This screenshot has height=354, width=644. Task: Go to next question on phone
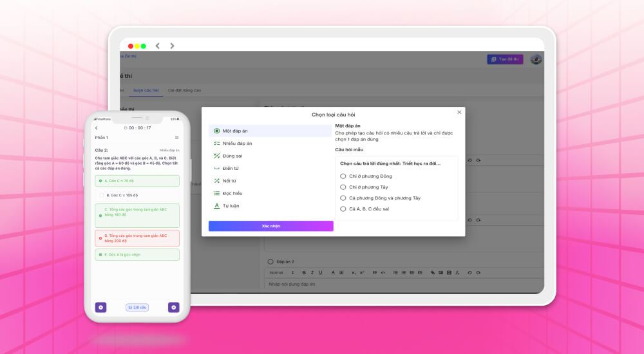pos(173,307)
